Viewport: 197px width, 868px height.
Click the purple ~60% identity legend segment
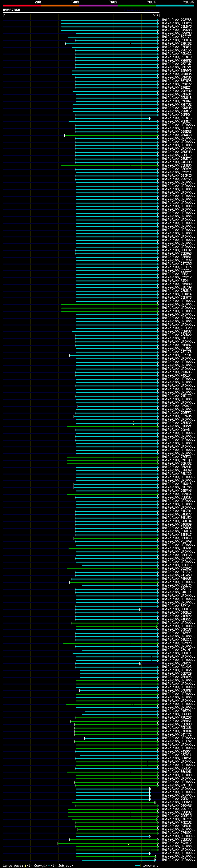[x=98, y=6]
